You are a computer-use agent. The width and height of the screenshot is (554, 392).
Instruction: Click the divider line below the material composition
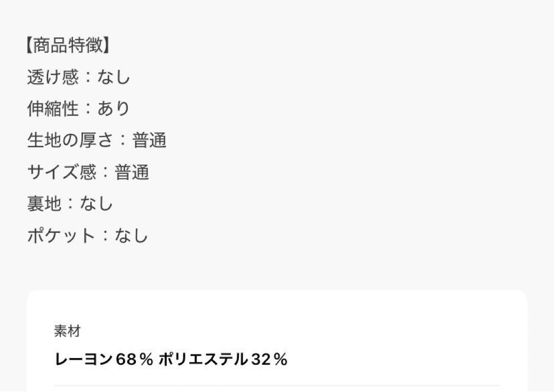277,386
